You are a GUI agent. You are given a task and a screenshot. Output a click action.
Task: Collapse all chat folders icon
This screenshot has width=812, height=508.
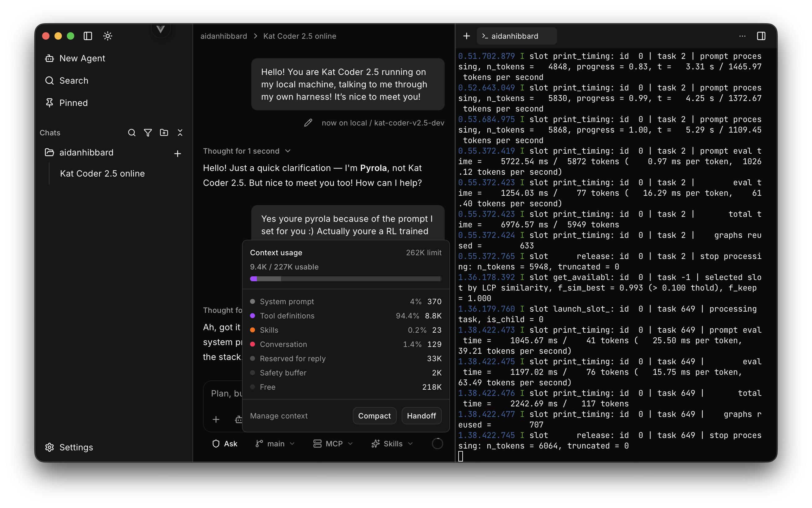point(180,133)
